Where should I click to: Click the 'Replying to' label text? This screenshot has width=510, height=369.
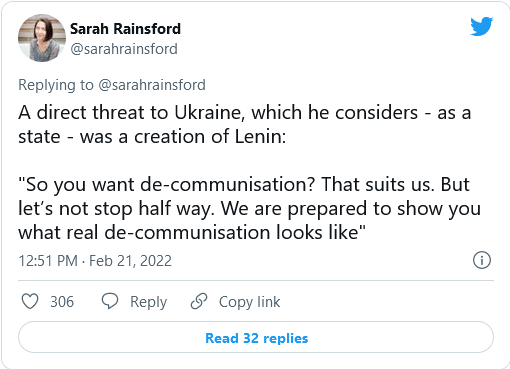point(56,85)
